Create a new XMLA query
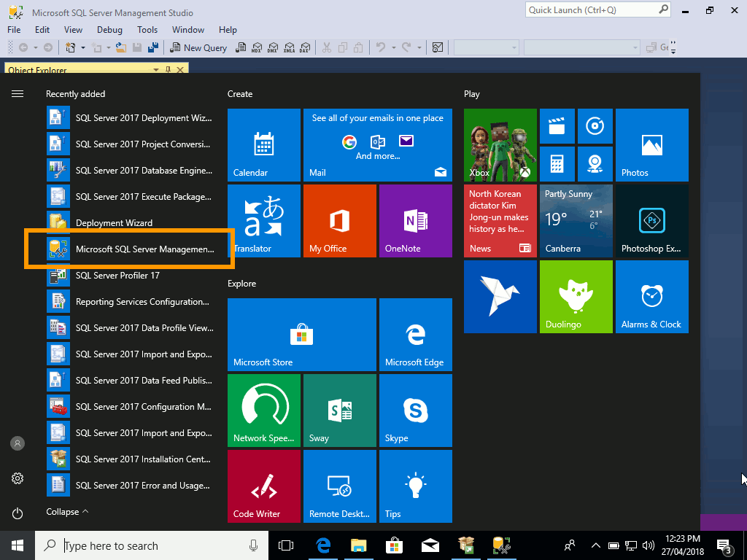Viewport: 747px width, 560px height. (x=288, y=47)
